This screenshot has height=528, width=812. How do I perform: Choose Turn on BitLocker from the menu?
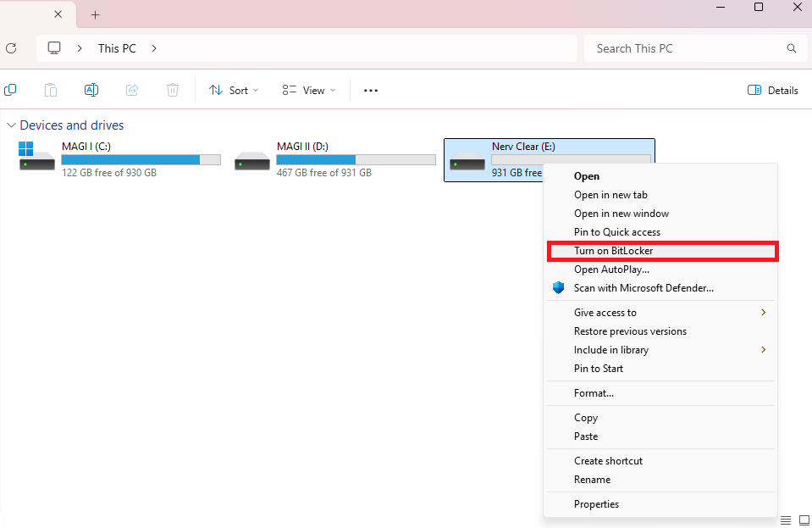point(614,250)
